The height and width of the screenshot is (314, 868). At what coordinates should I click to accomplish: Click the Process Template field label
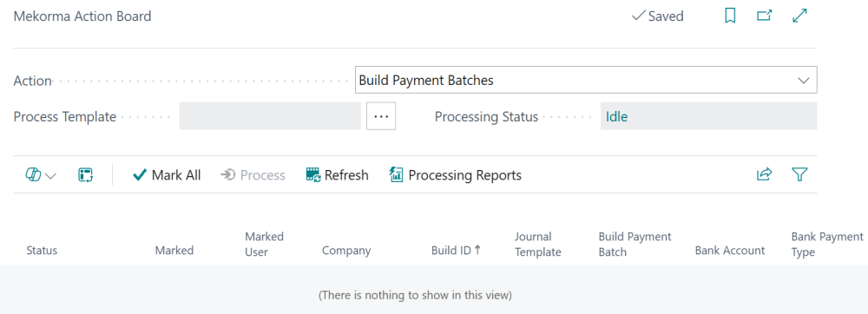65,116
